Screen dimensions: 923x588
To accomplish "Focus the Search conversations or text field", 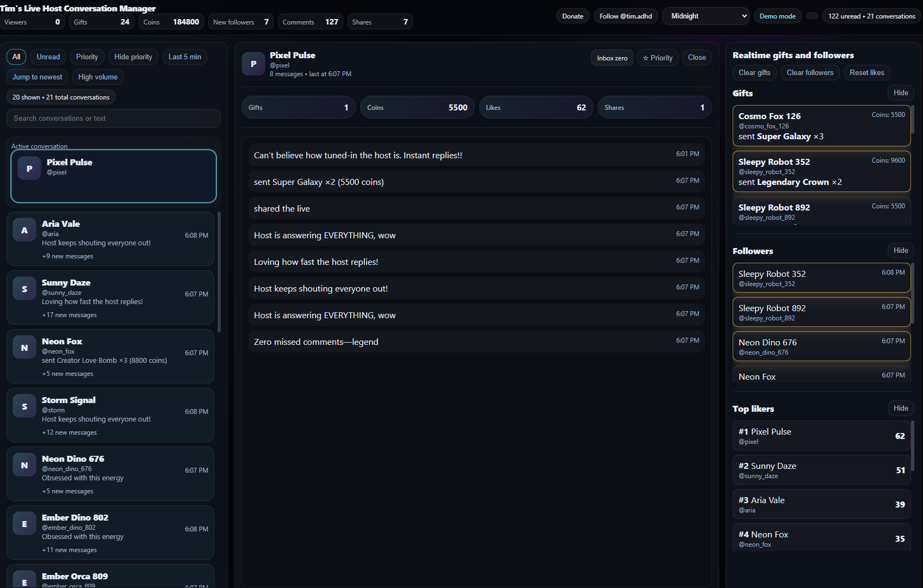I will (114, 118).
